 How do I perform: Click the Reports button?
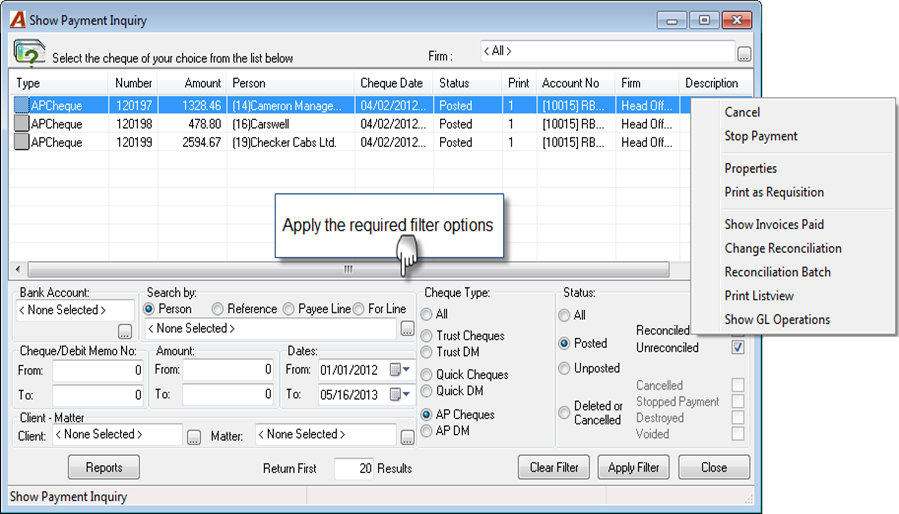click(104, 467)
